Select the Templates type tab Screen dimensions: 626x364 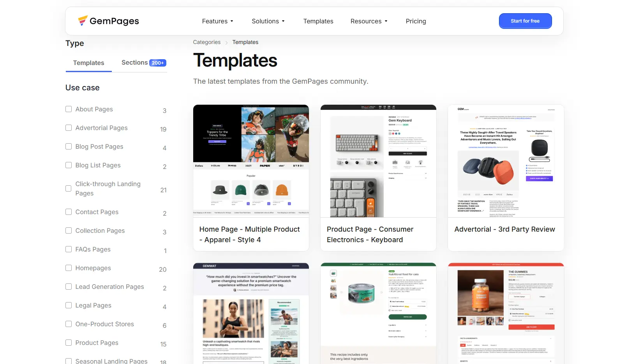(89, 63)
